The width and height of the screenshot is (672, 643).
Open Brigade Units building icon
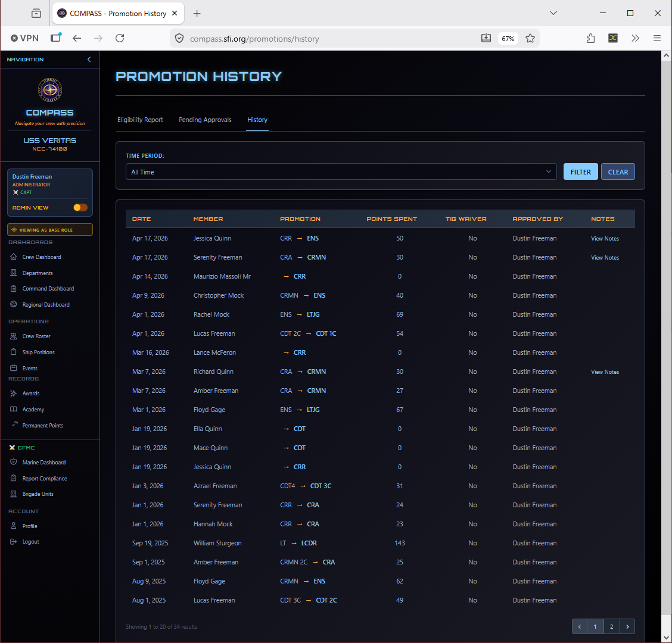[x=13, y=494]
